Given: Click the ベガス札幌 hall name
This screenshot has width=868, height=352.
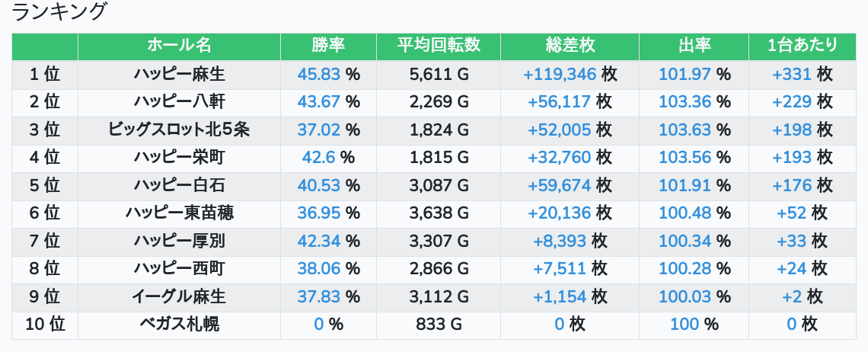Looking at the screenshot, I should pos(179,324).
